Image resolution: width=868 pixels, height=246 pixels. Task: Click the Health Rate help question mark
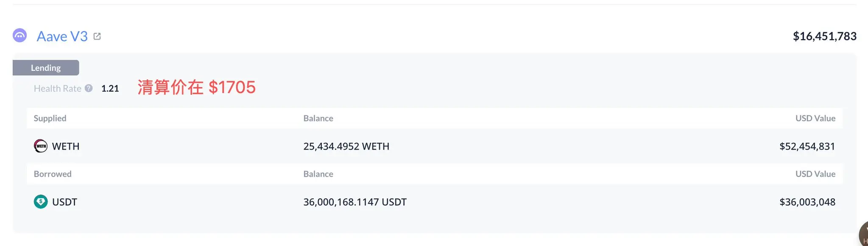click(89, 88)
